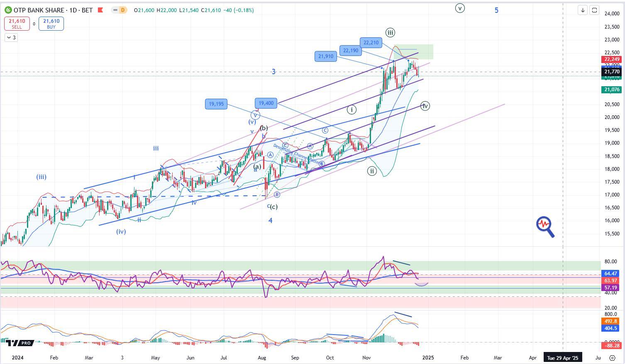The height and width of the screenshot is (364, 625).
Task: Click the green OTP Bank symbol logo
Action: click(8, 10)
